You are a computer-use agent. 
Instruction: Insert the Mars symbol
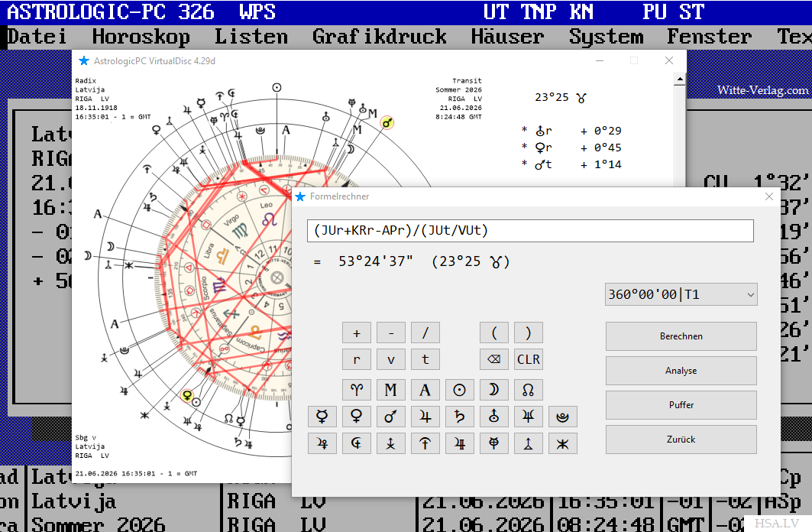coord(390,417)
